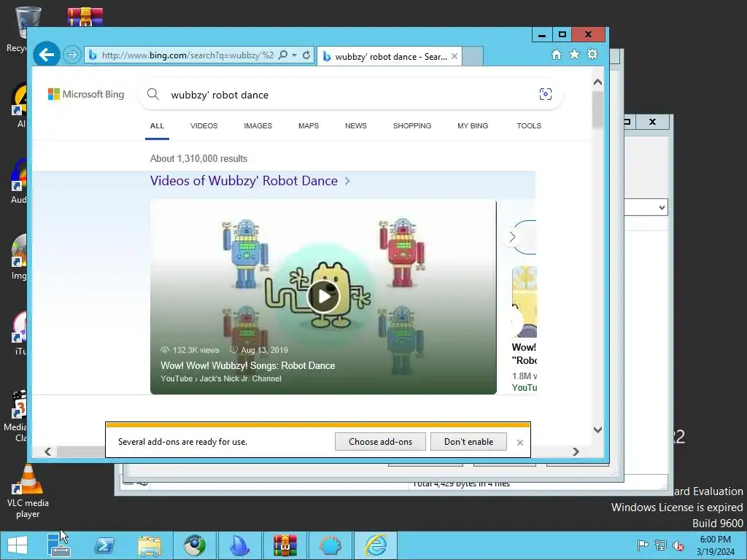Viewport: 747px width, 560px height.
Task: Select the 'wubbzy' robot dance - Sear...' tab
Action: [390, 56]
